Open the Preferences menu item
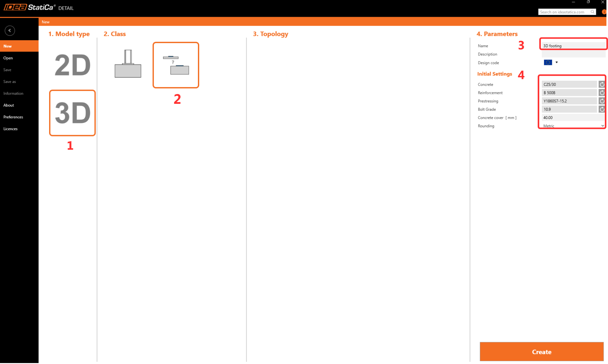The width and height of the screenshot is (608, 364). tap(13, 117)
